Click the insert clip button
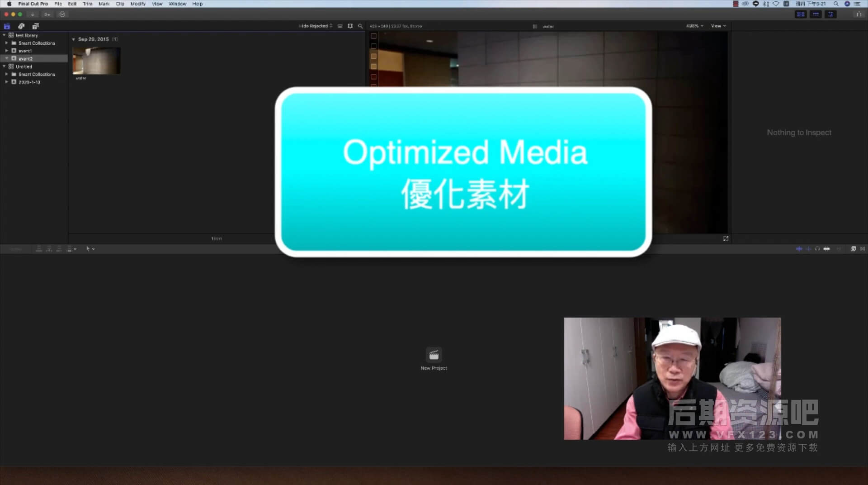Image resolution: width=868 pixels, height=485 pixels. [49, 249]
